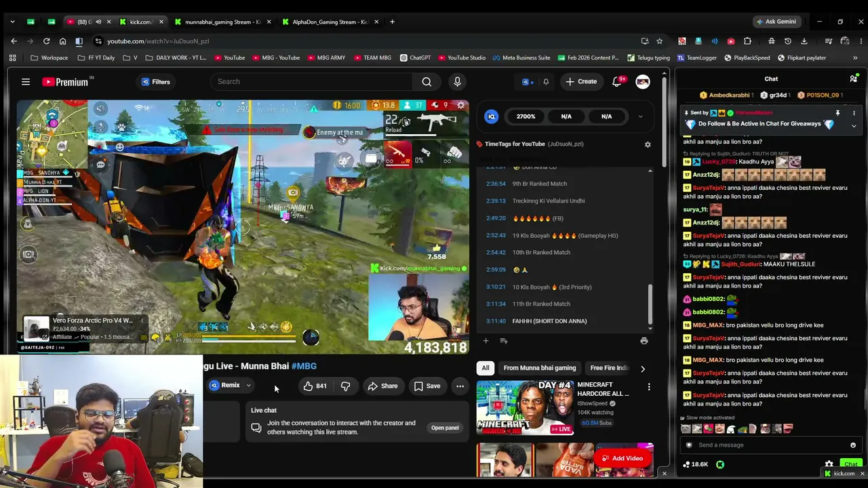
Task: Expand the vidIQ stats bar chevron
Action: (640, 117)
